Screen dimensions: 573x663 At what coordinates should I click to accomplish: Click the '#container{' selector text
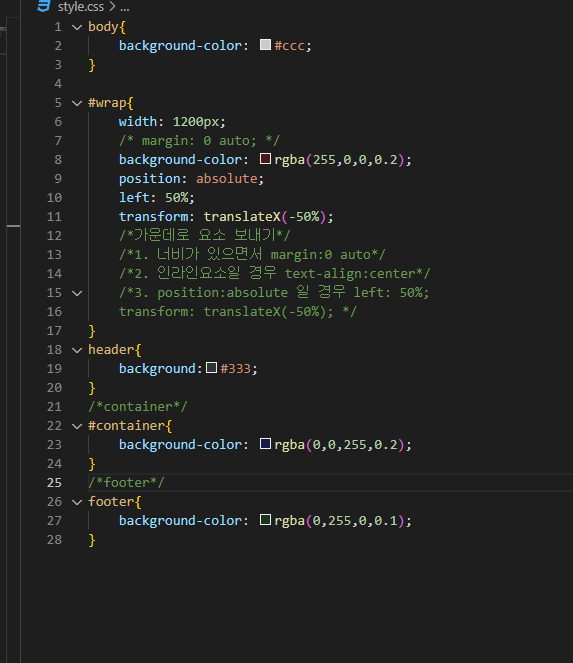point(130,426)
